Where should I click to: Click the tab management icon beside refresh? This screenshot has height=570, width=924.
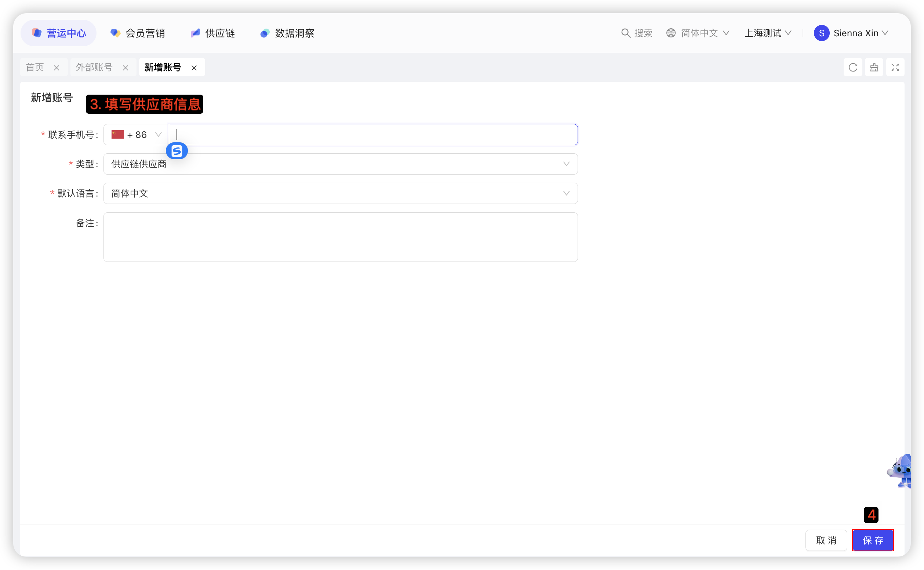coord(874,67)
